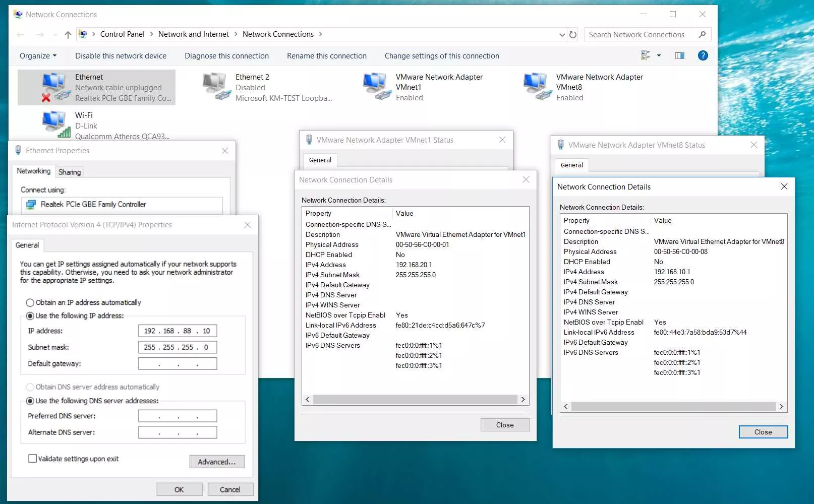This screenshot has height=504, width=814.
Task: Switch to the Sharing tab
Action: tap(70, 172)
